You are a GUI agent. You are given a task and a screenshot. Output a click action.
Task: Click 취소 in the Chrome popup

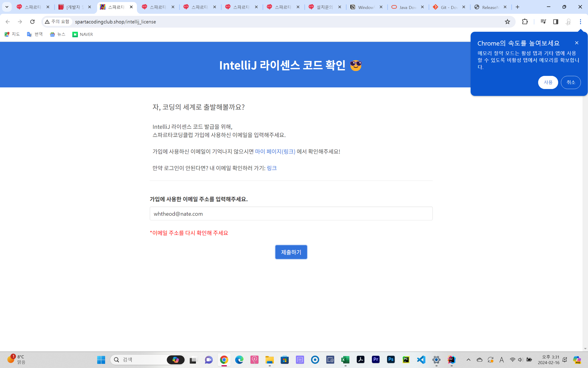coord(571,82)
